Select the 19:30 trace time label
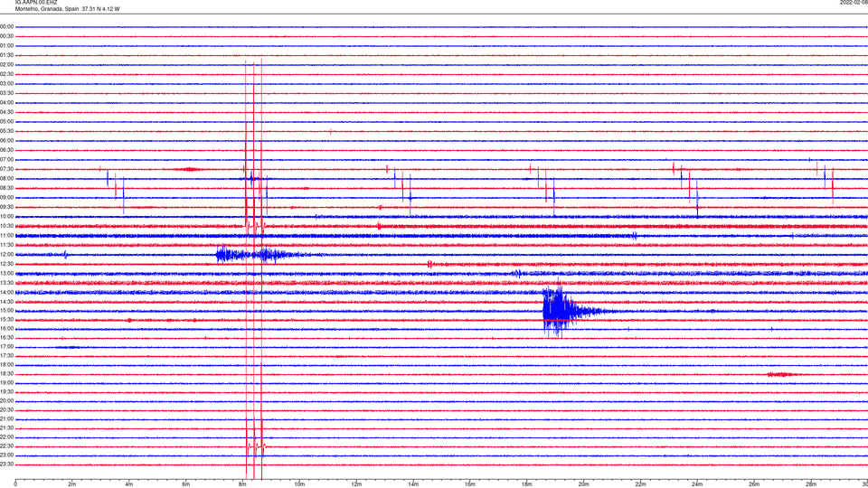The height and width of the screenshot is (488, 868). [x=6, y=391]
